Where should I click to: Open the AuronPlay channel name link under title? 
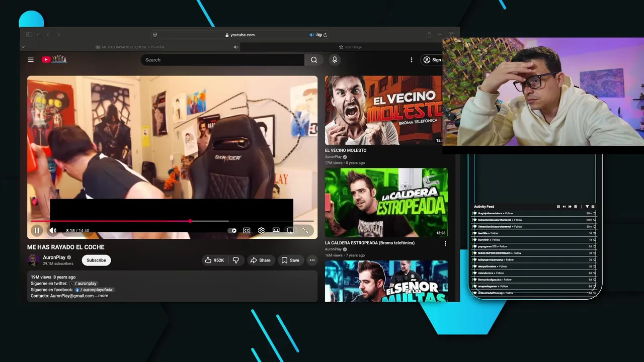[x=54, y=257]
